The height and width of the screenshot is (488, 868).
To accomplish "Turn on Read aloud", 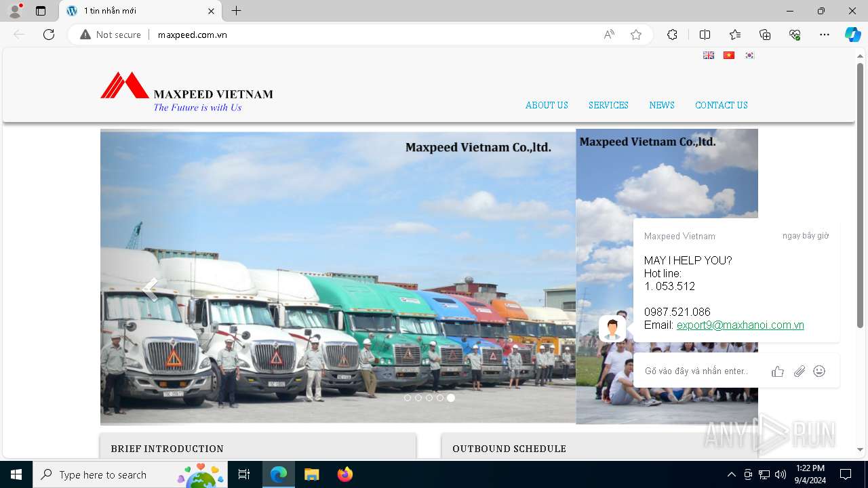I will pyautogui.click(x=609, y=35).
